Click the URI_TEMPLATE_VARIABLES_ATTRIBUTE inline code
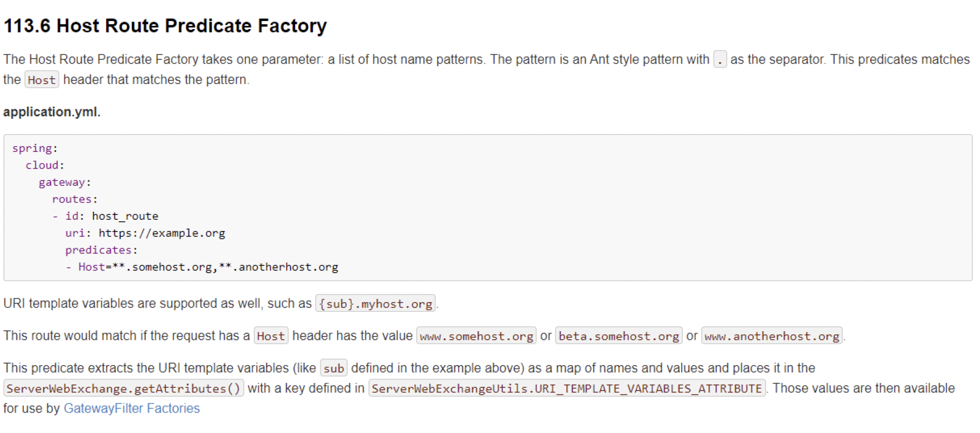This screenshot has width=980, height=433. pyautogui.click(x=567, y=389)
